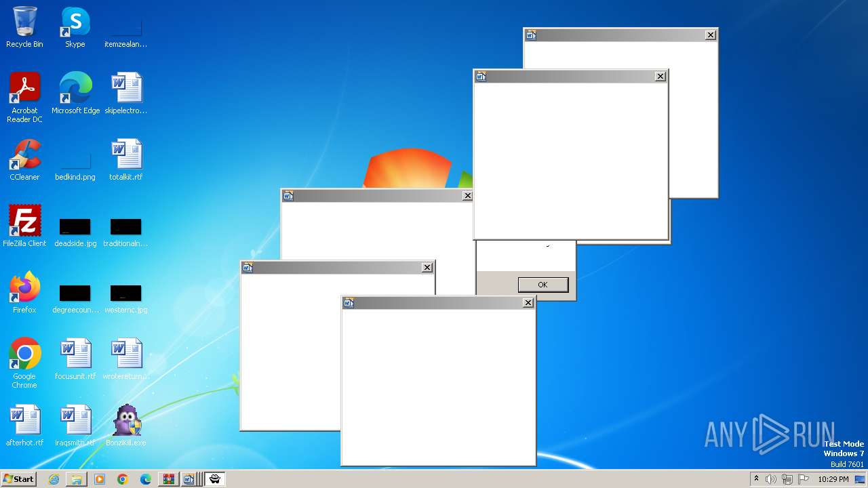Select the BonziKill.exe desktop icon
The width and height of the screenshot is (868, 488).
126,426
